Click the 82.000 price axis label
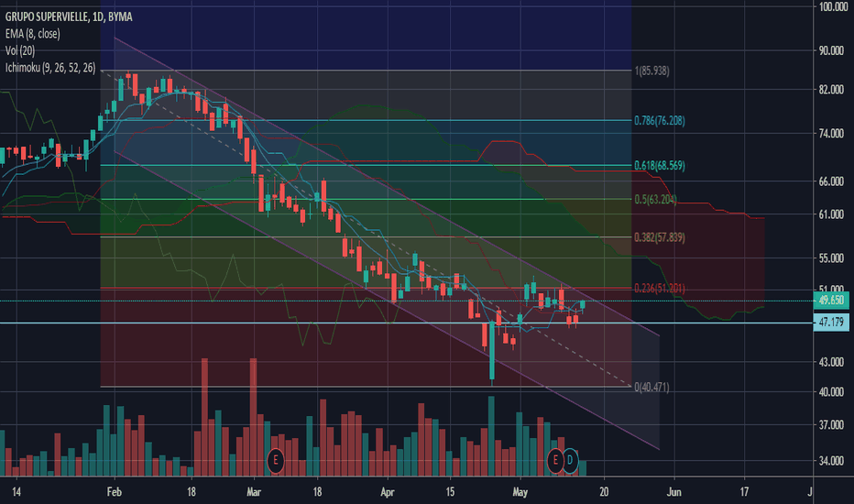This screenshot has width=854, height=504. [831, 90]
